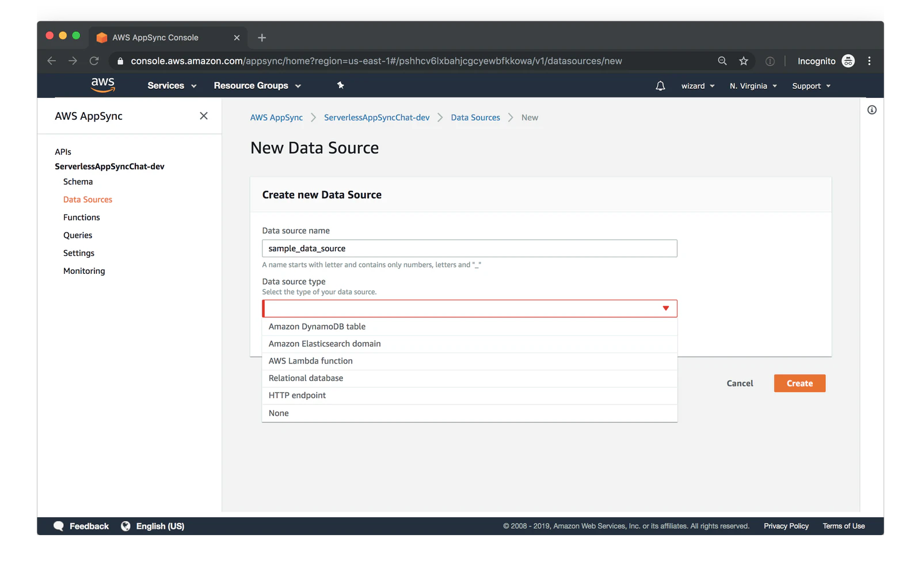Open the search magnifier in the address bar
The height and width of the screenshot is (588, 921).
[x=721, y=60]
